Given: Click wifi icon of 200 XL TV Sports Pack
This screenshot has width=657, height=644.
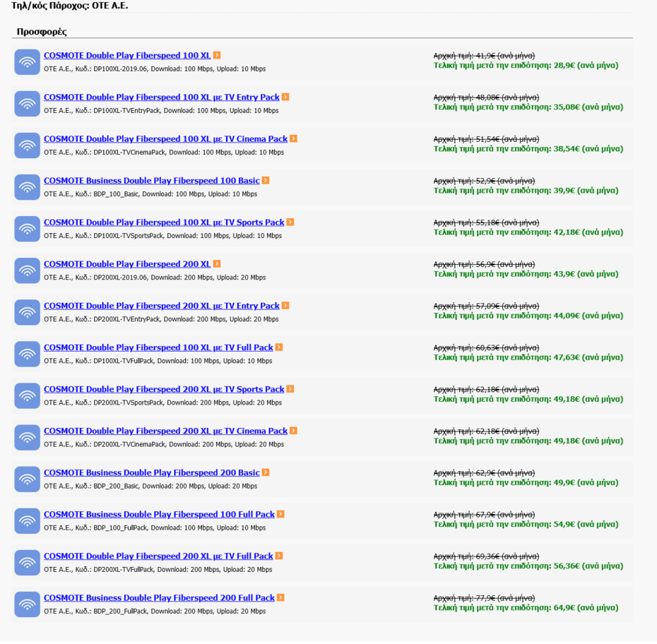Looking at the screenshot, I should (28, 396).
